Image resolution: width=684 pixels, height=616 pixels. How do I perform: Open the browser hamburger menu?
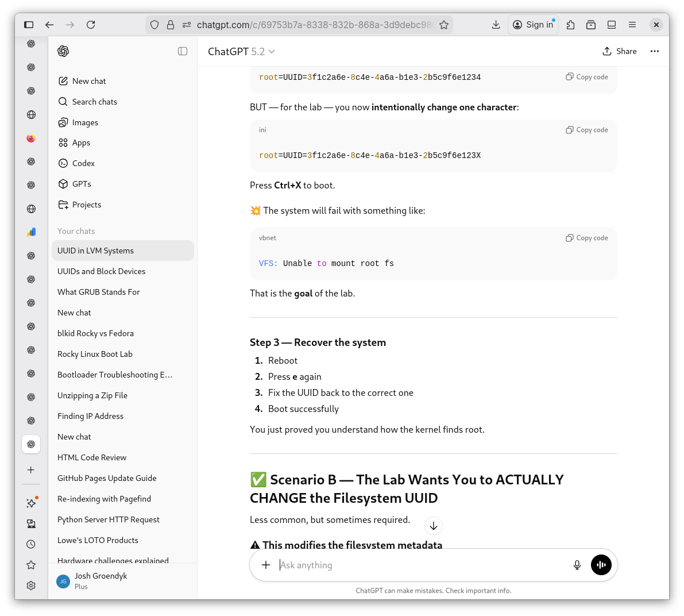click(632, 25)
